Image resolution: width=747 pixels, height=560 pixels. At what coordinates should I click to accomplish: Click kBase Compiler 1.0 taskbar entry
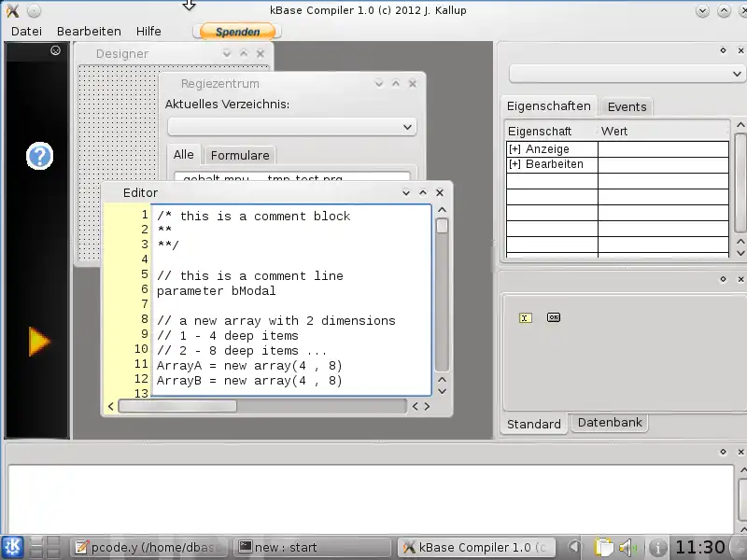pos(476,547)
